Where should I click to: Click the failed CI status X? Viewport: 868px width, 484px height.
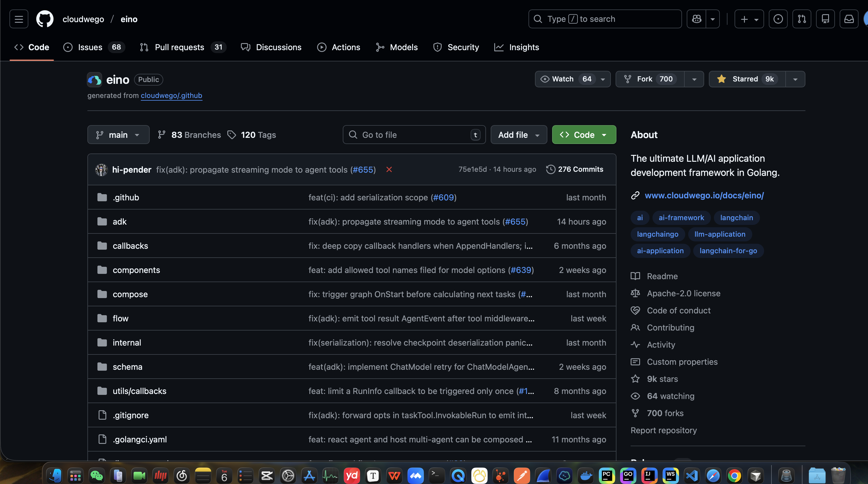tap(389, 169)
